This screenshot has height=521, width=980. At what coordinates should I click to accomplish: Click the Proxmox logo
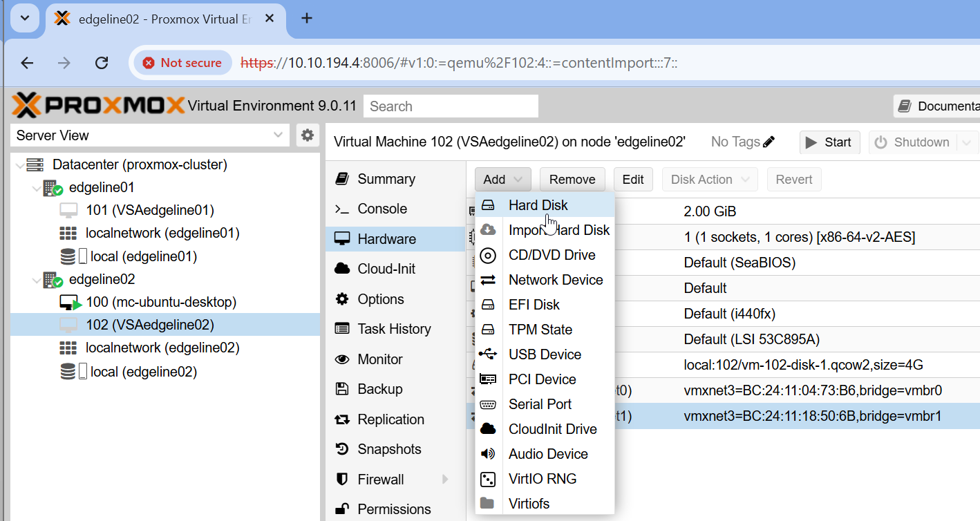(98, 106)
